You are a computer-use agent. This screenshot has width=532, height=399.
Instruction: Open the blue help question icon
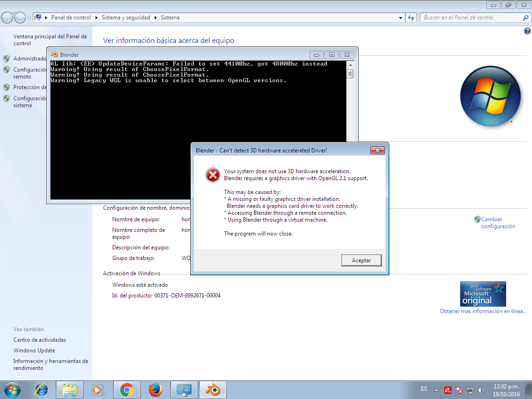(x=527, y=31)
